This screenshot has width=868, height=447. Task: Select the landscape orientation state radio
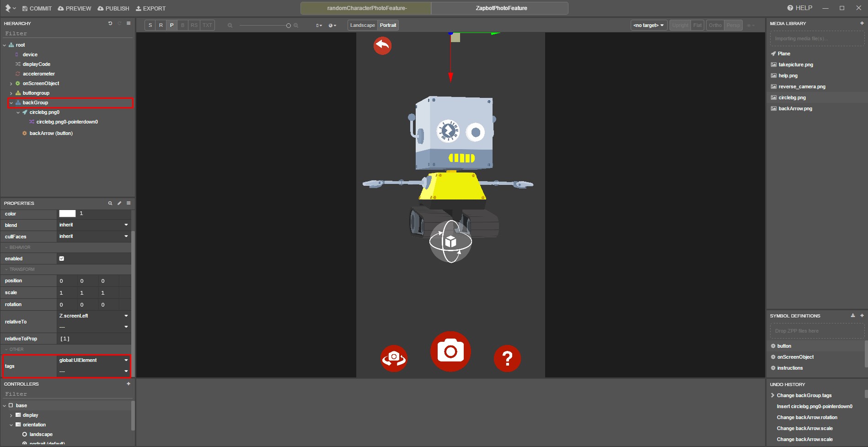point(25,434)
